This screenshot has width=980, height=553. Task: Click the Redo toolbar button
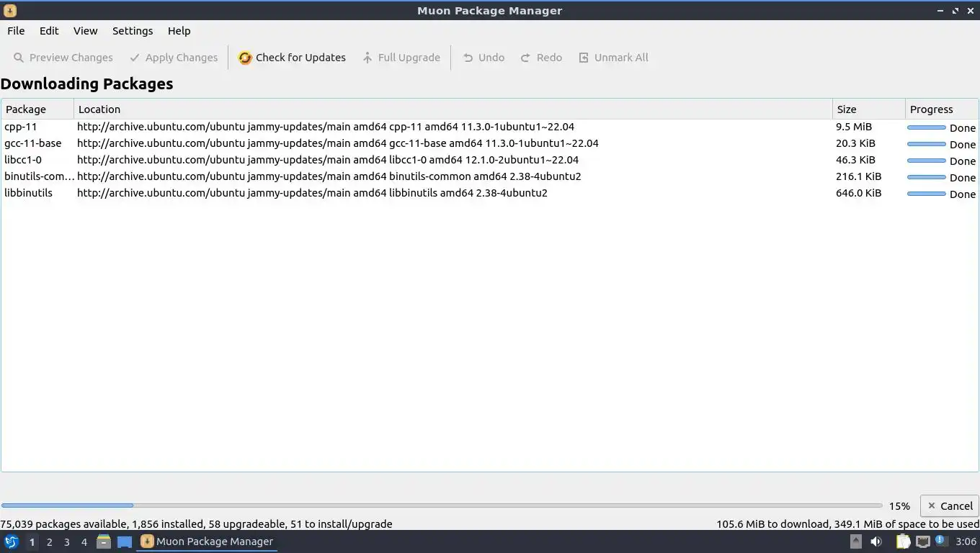point(541,58)
